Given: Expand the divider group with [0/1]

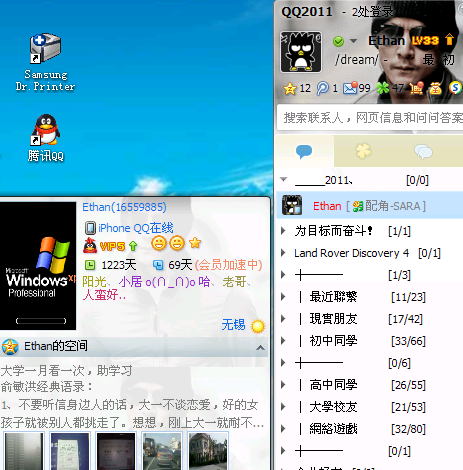Looking at the screenshot, I should pos(283,451).
